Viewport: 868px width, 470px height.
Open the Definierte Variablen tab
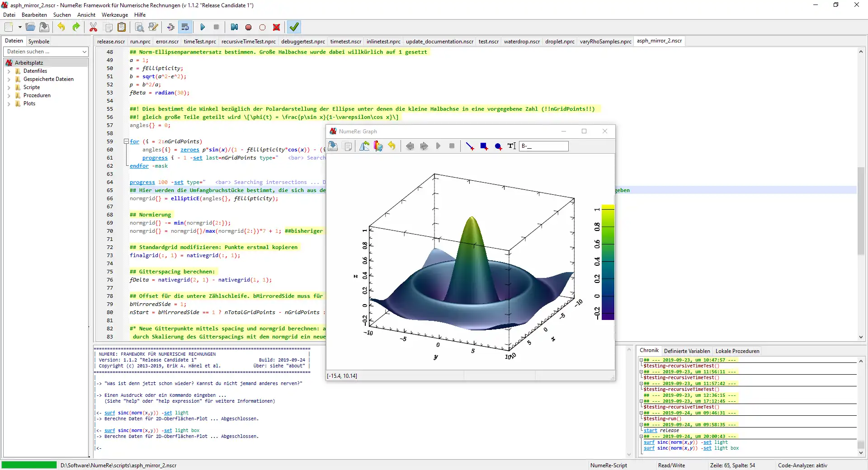(687, 351)
